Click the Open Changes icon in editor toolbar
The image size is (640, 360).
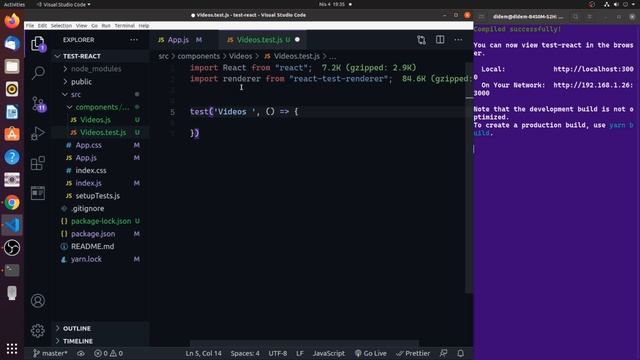421,40
